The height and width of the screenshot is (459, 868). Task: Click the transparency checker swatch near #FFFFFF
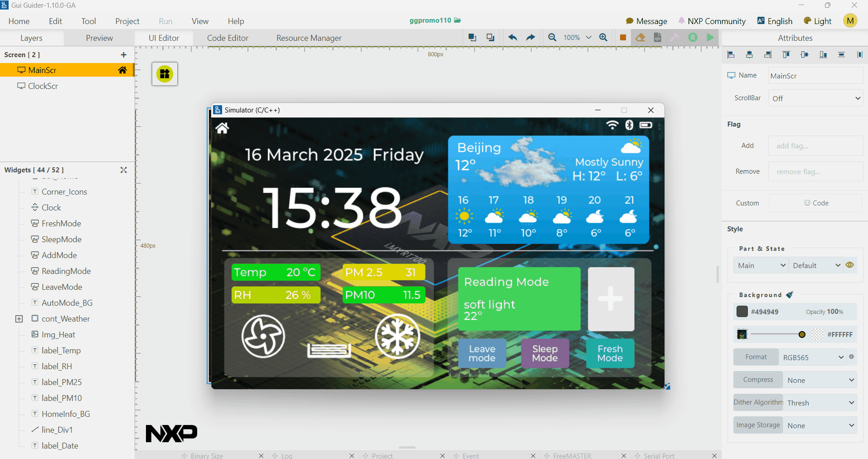point(817,334)
